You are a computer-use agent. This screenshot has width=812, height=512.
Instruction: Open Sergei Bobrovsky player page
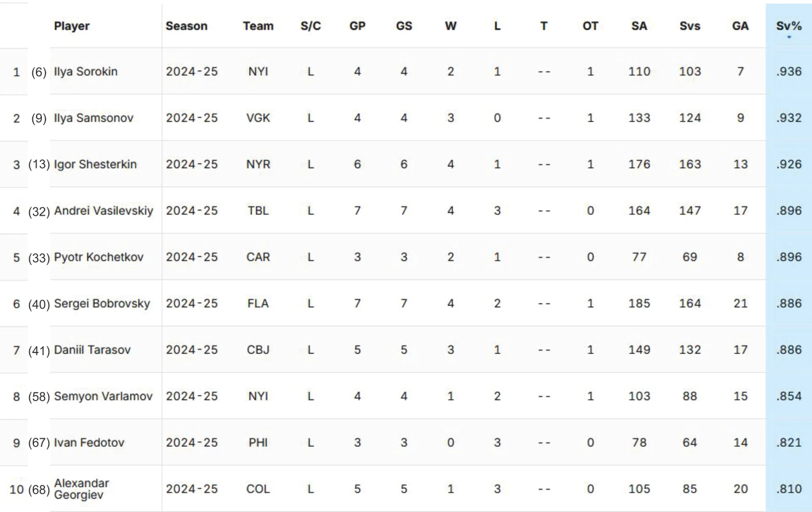[x=102, y=303]
